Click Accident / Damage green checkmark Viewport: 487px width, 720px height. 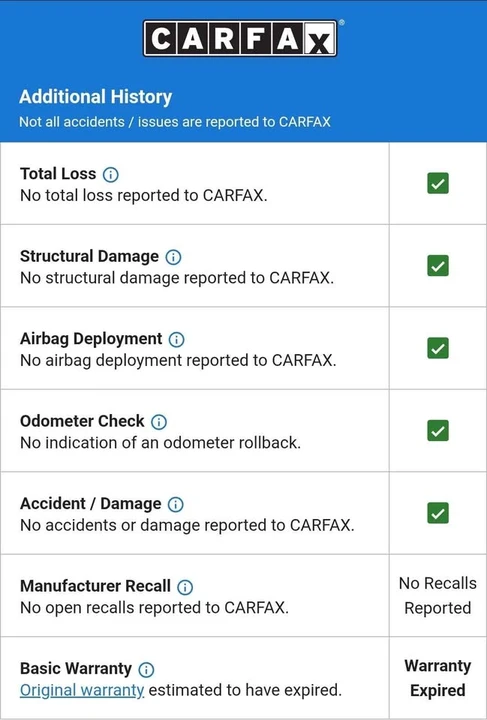click(438, 513)
